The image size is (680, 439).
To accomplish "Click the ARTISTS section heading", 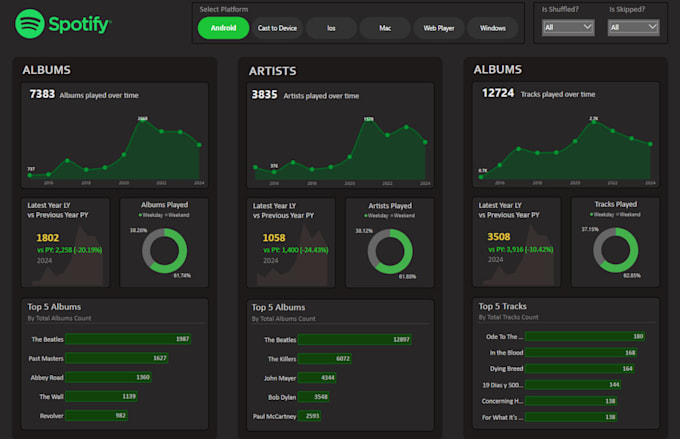I will pos(272,71).
